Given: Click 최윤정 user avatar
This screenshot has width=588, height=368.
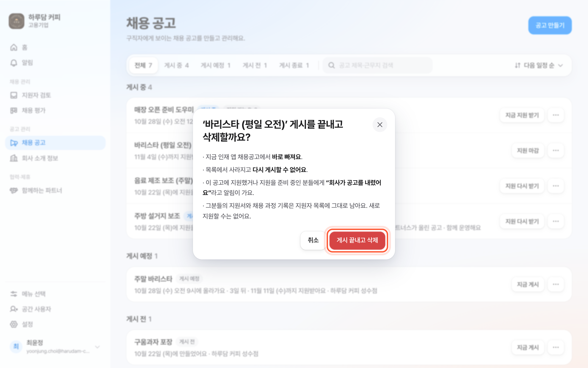Looking at the screenshot, I should point(16,347).
